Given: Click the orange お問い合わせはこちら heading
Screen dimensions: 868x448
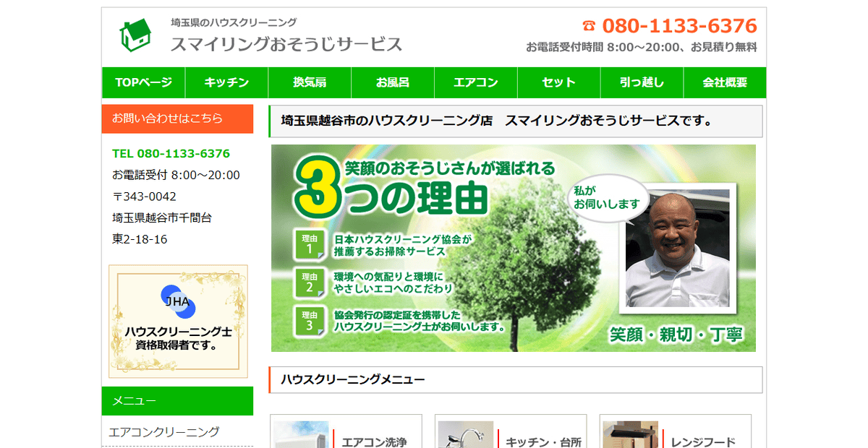Looking at the screenshot, I should [x=177, y=119].
